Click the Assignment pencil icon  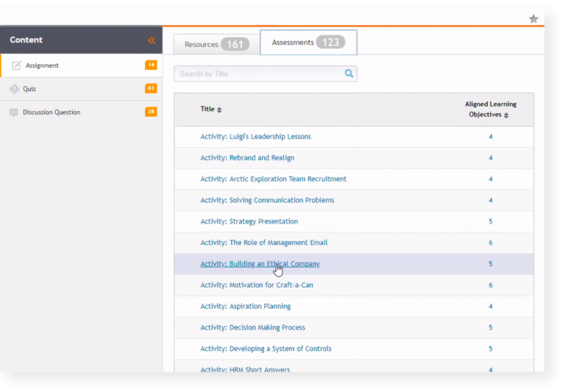(16, 65)
